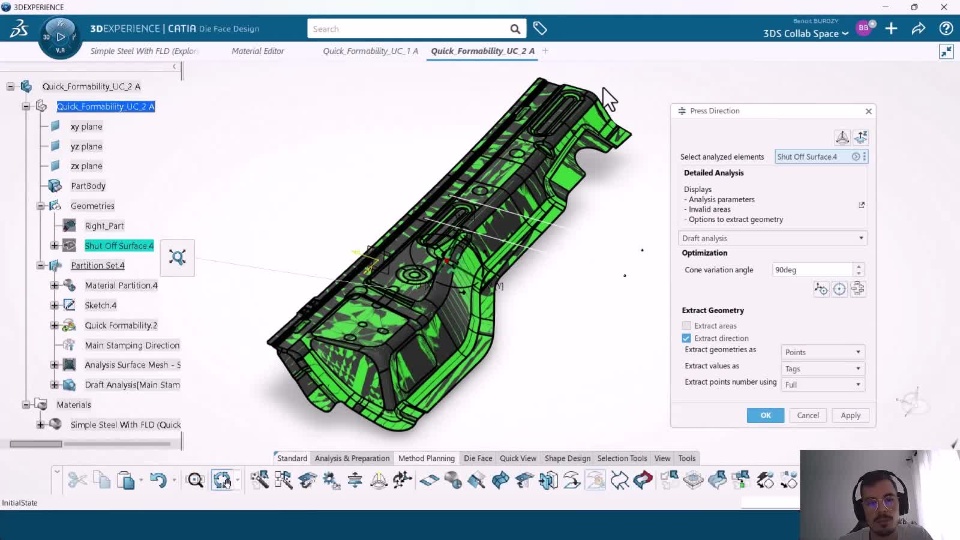The width and height of the screenshot is (960, 540).
Task: Open Extract points number Full dropdown
Action: tap(823, 384)
